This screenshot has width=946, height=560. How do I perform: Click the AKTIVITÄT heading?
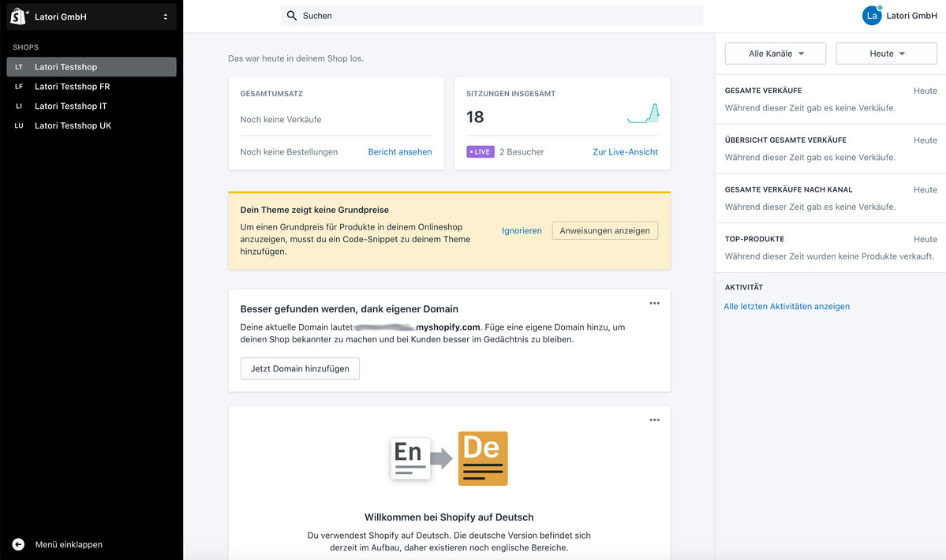click(744, 287)
